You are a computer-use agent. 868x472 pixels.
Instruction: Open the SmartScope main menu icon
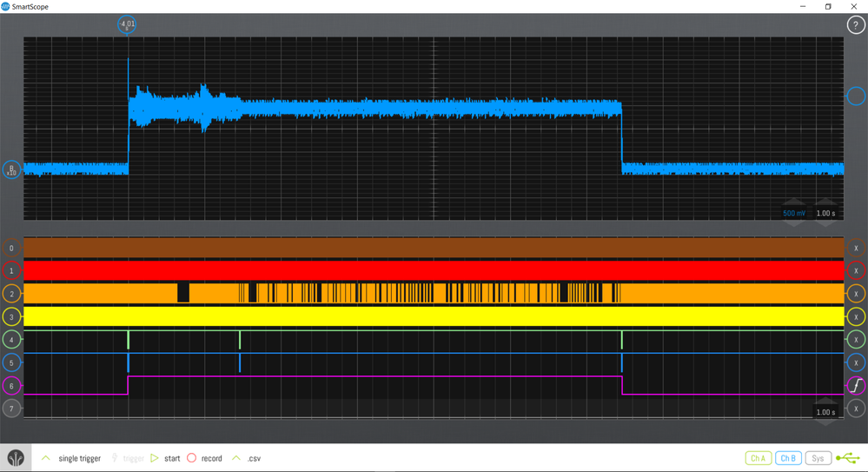click(16, 458)
